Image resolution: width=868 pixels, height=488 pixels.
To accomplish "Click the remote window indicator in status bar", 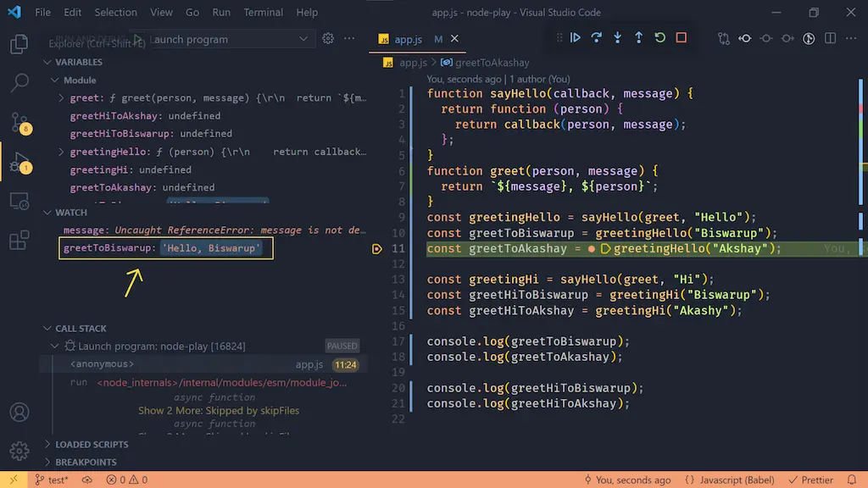I will point(14,480).
